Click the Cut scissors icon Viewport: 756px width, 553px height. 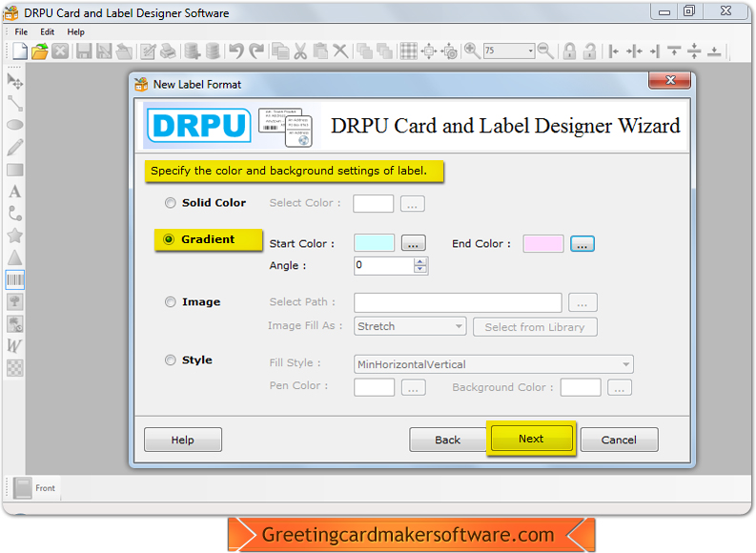300,51
